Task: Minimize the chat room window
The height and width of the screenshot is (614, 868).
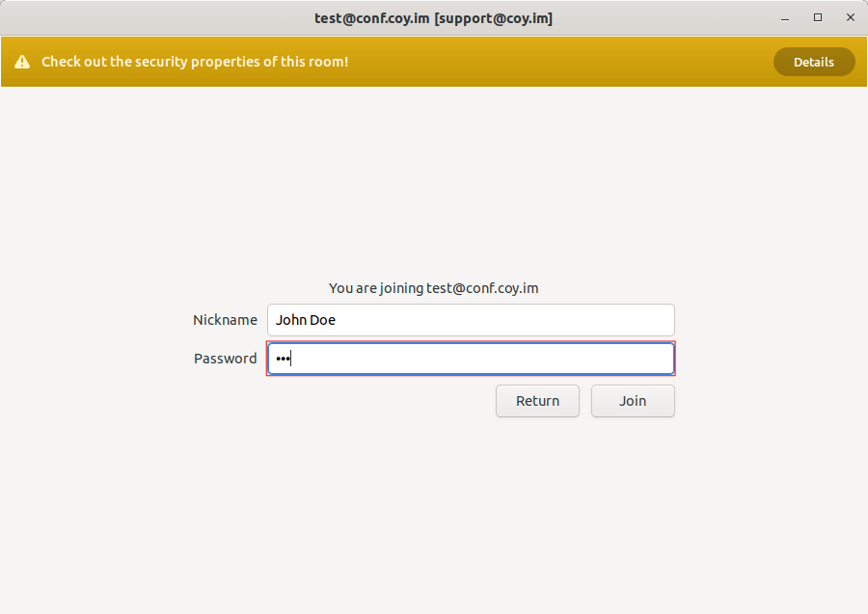Action: 785,17
